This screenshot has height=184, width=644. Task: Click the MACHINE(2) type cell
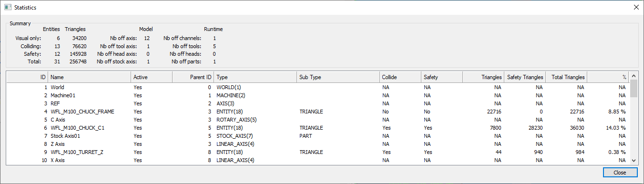231,95
